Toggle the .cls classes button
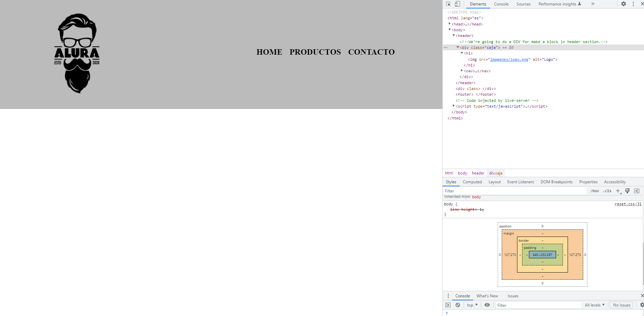The height and width of the screenshot is (316, 644). coord(607,191)
